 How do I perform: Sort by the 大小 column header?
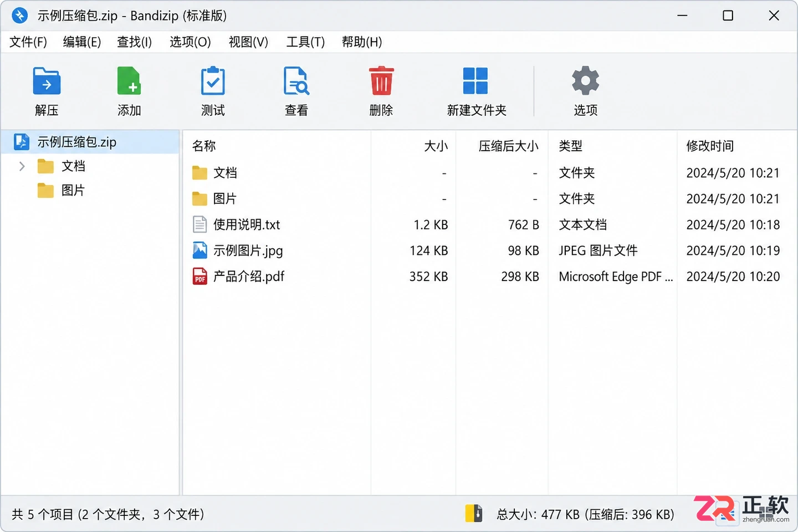coord(436,146)
